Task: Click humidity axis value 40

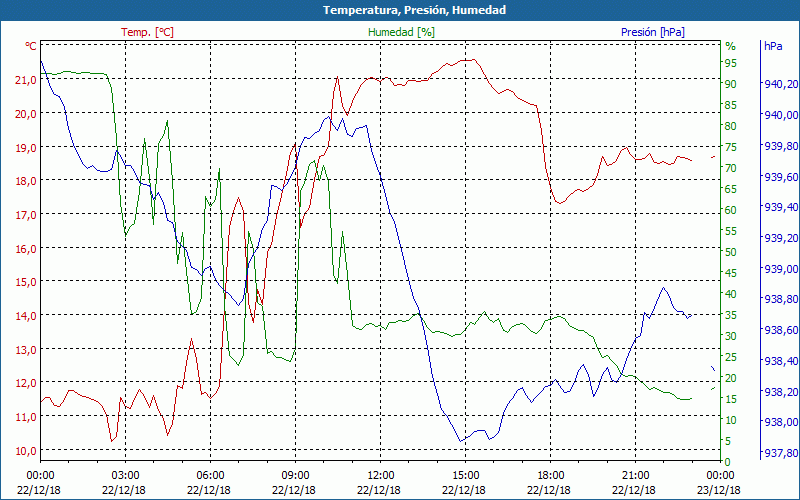Action: click(x=731, y=294)
